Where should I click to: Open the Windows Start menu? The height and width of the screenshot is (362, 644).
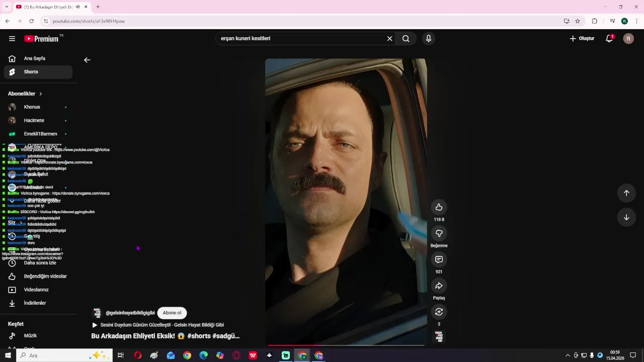[x=8, y=355]
